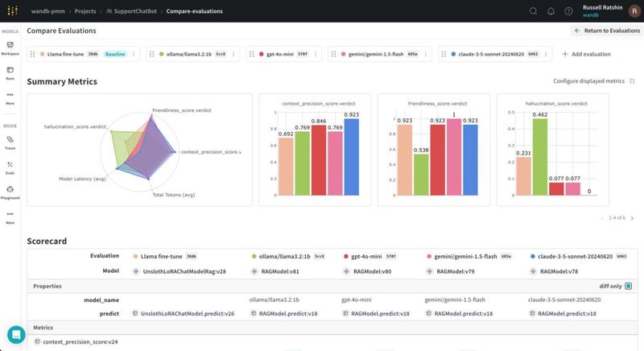Open Evals in the Weave sidebar
This screenshot has height=351, width=644.
click(10, 167)
